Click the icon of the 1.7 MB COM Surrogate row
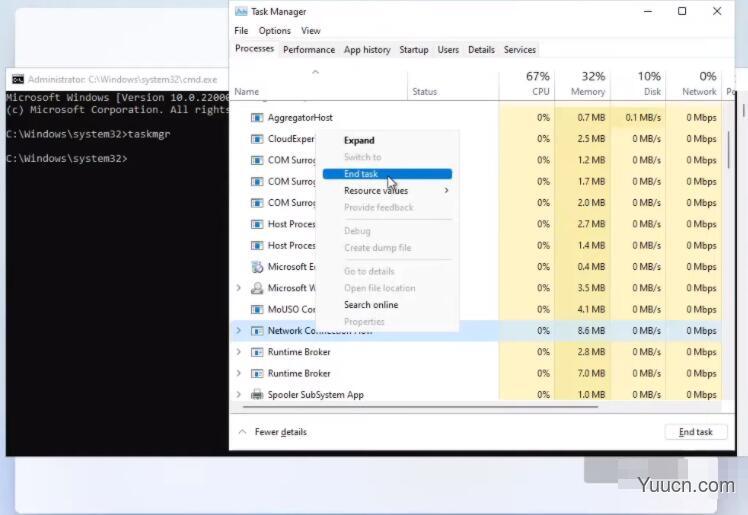Image resolution: width=748 pixels, height=515 pixels. coord(257,182)
